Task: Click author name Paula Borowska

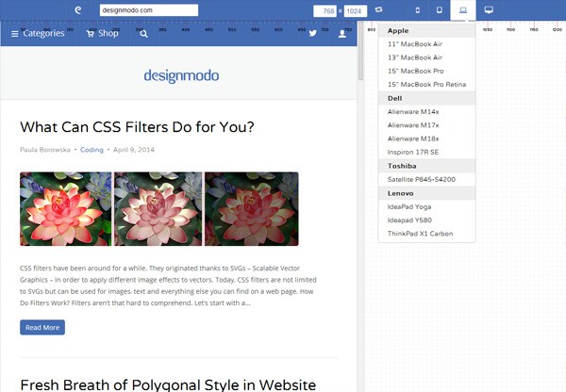Action: [x=45, y=150]
